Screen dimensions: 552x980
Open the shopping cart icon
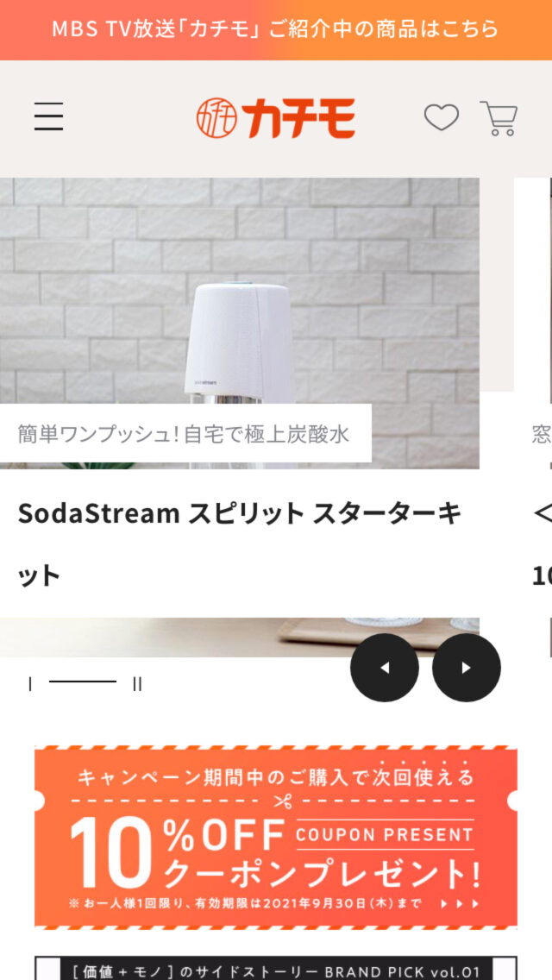pyautogui.click(x=499, y=117)
